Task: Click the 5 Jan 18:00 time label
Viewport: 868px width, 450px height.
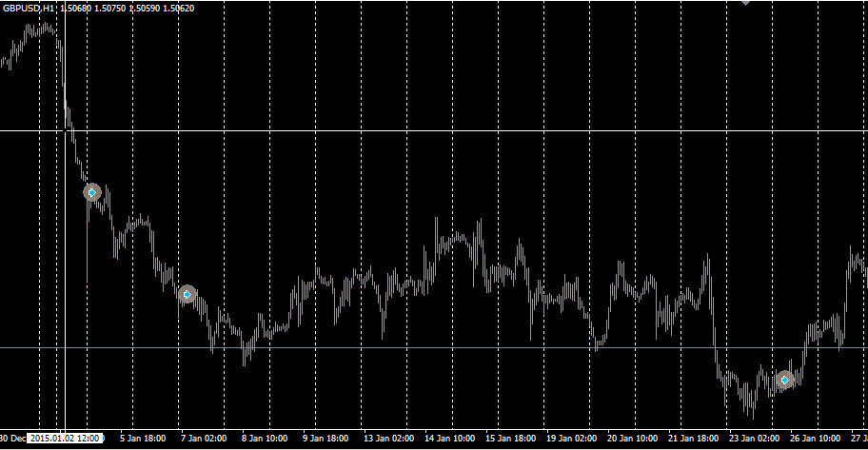Action: 143,439
